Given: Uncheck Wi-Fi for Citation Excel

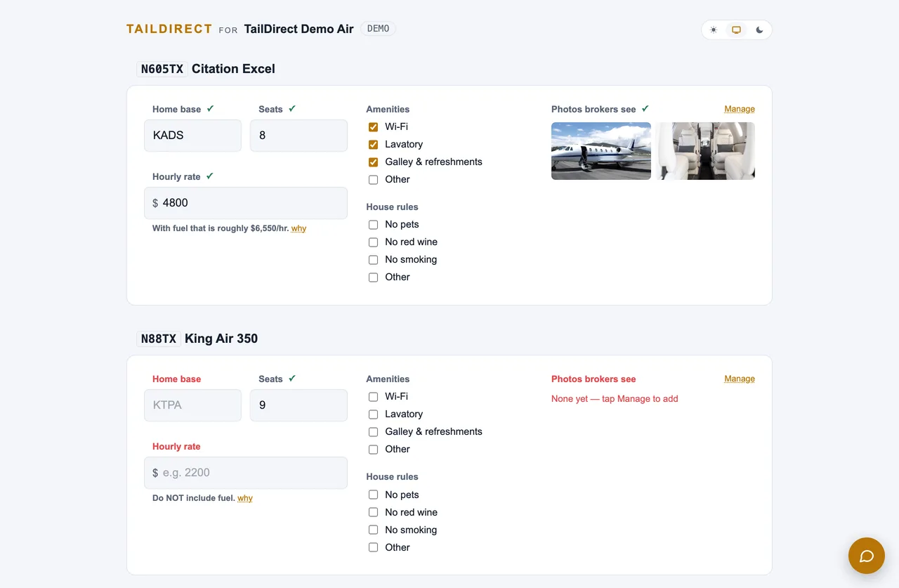Looking at the screenshot, I should coord(374,127).
